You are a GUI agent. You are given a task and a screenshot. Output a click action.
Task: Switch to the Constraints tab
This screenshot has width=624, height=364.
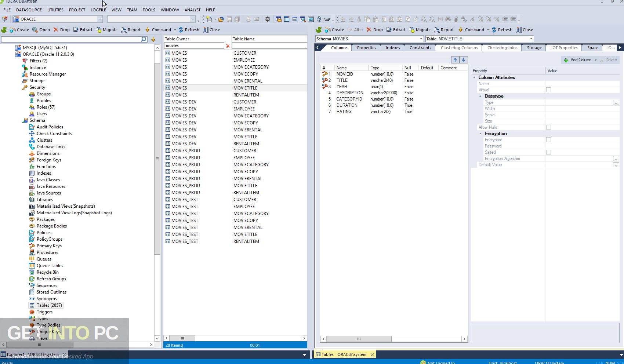coord(420,48)
